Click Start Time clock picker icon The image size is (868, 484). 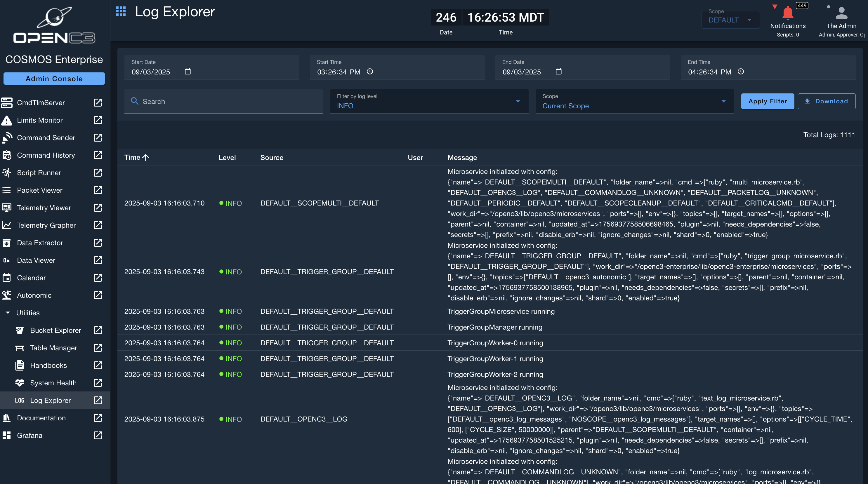click(370, 72)
